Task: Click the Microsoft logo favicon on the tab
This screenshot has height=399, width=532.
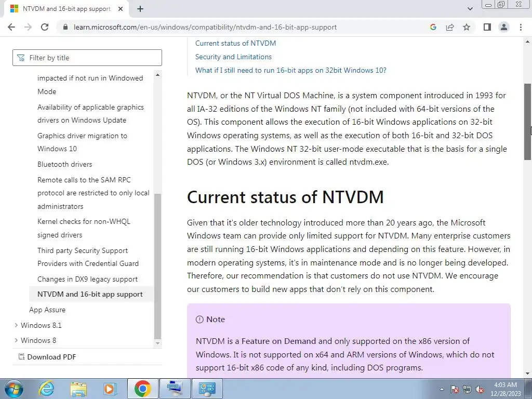Action: pos(14,9)
